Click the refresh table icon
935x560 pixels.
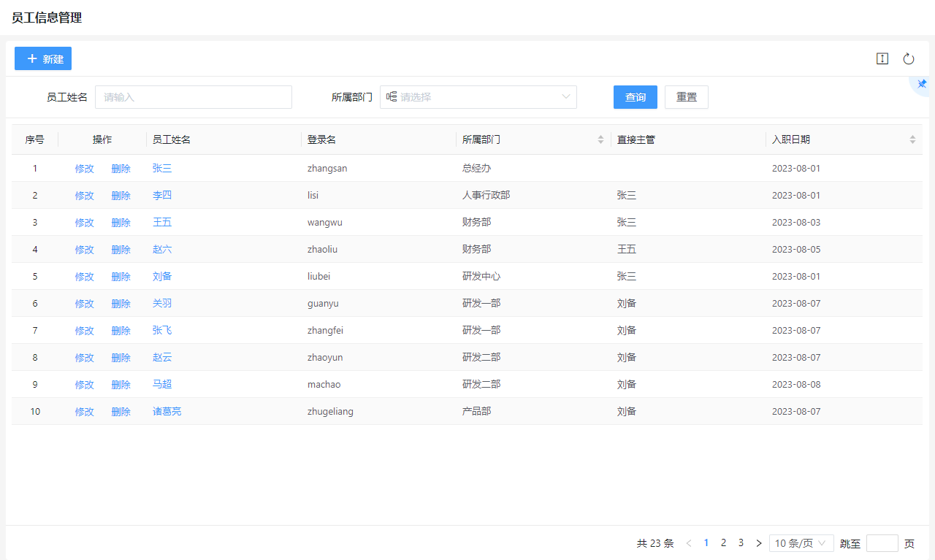tap(909, 58)
